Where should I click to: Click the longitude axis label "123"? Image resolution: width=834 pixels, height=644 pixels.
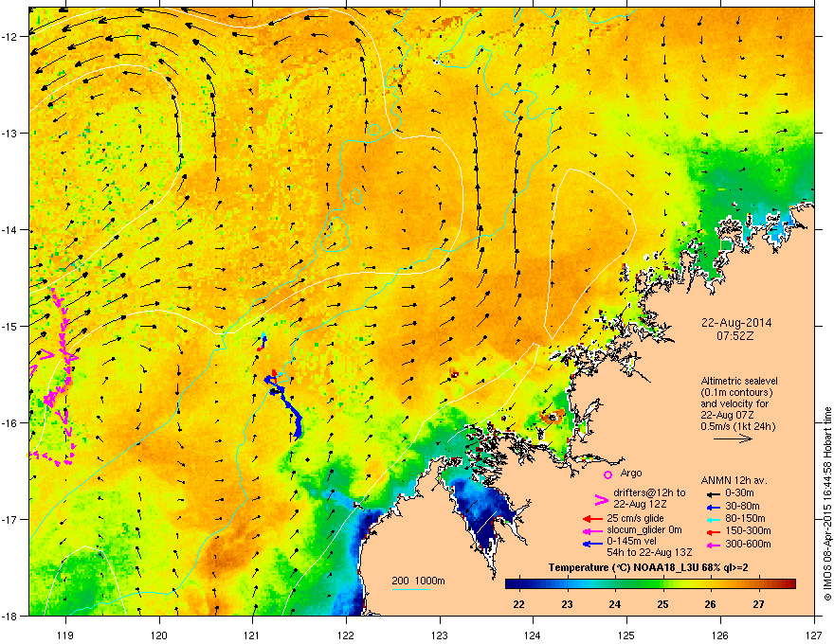tap(440, 635)
